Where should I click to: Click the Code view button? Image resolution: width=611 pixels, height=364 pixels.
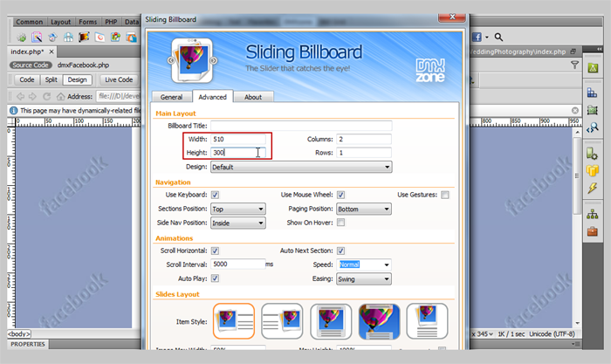(x=27, y=79)
